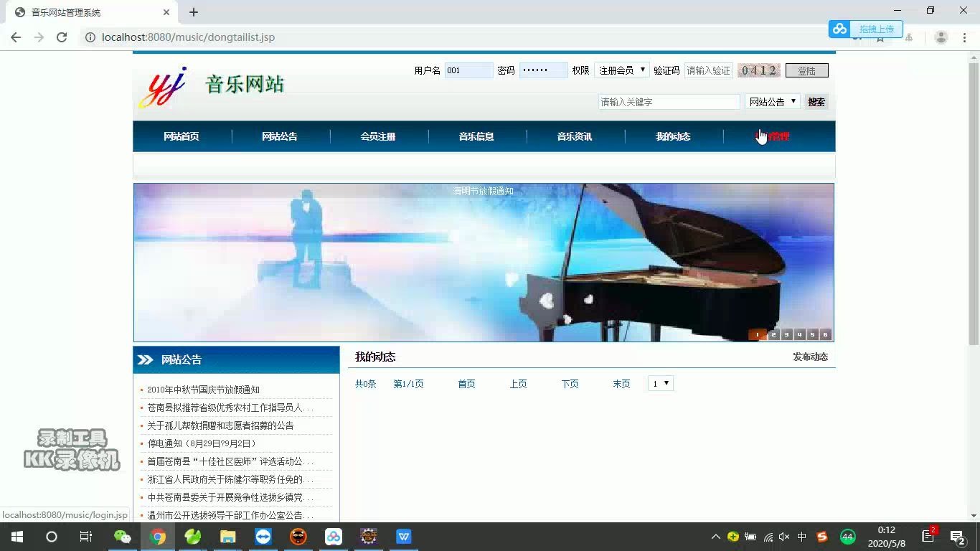Click inside the keyword search input field
980x551 pixels.
point(667,101)
